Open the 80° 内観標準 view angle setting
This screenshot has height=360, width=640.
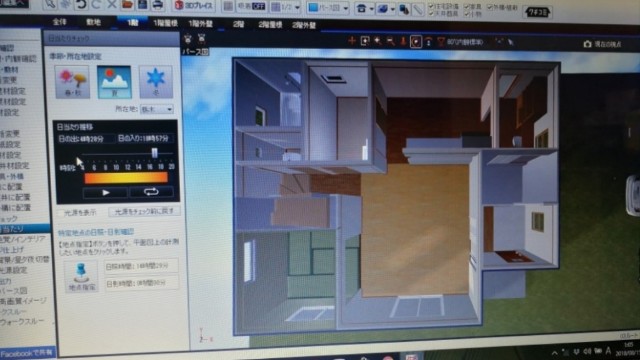tap(464, 42)
